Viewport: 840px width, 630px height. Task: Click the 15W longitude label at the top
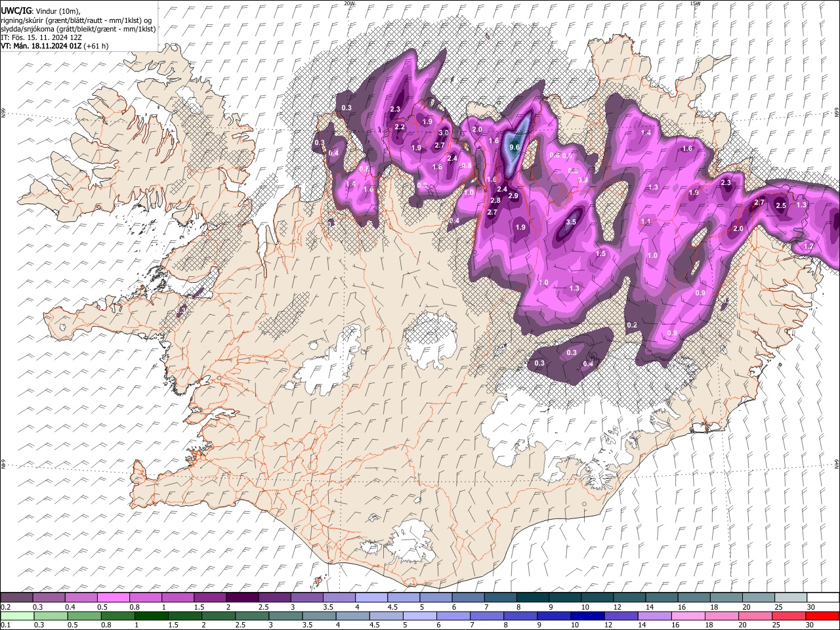(695, 3)
